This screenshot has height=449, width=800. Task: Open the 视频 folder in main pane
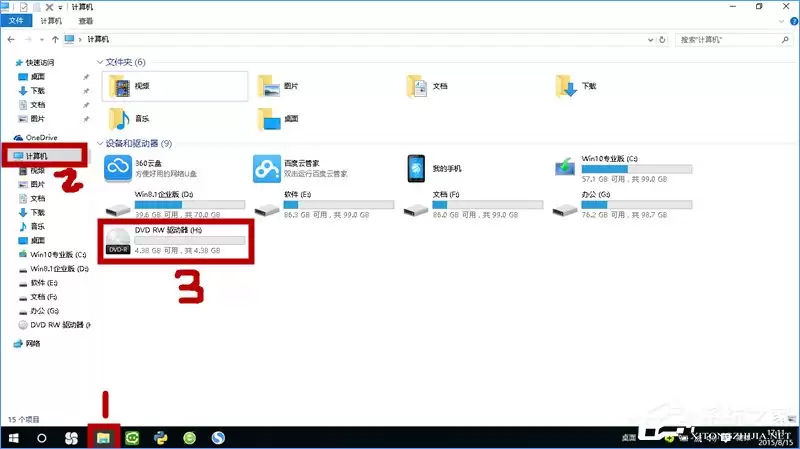point(174,86)
